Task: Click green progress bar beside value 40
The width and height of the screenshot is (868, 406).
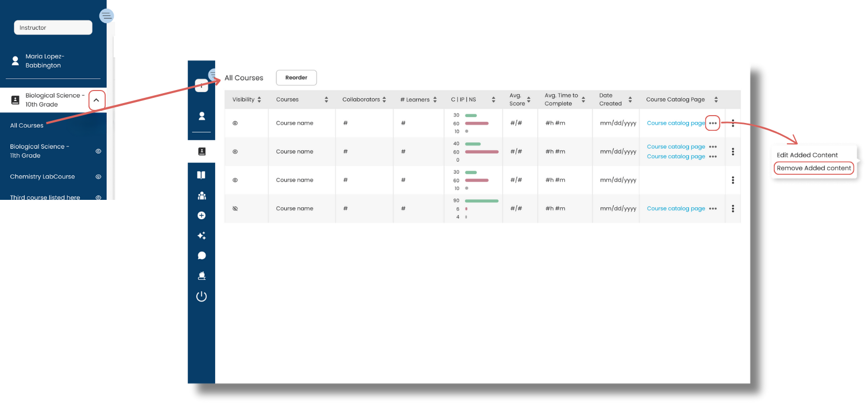Action: pos(473,144)
